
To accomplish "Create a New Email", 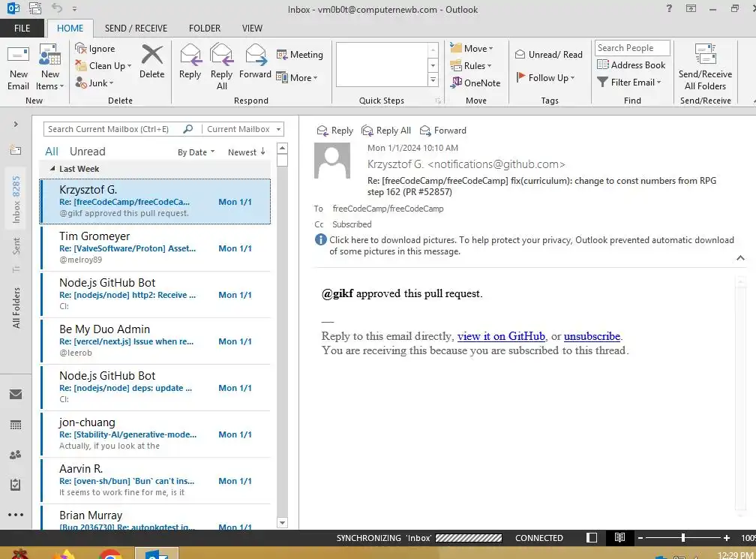I will click(18, 68).
